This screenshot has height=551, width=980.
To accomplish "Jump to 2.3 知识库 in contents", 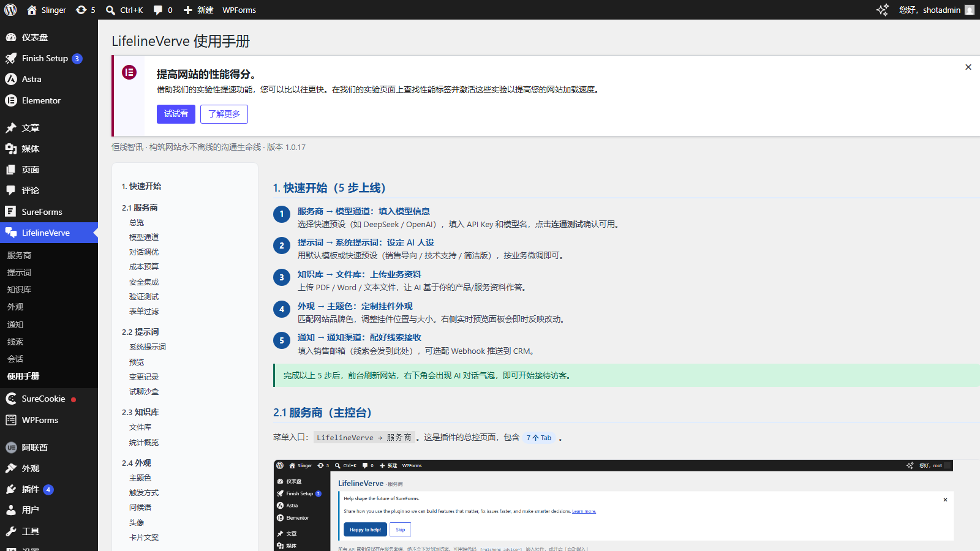I will click(140, 412).
